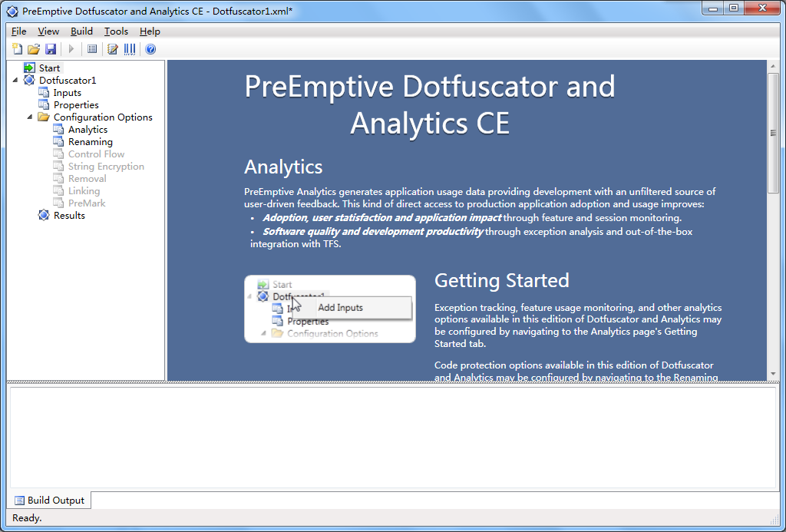The width and height of the screenshot is (786, 532).
Task: Click the Start page scrollbar up arrow
Action: click(773, 66)
